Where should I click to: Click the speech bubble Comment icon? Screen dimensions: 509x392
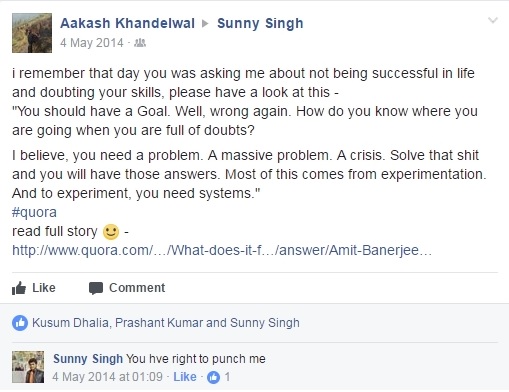click(x=96, y=288)
